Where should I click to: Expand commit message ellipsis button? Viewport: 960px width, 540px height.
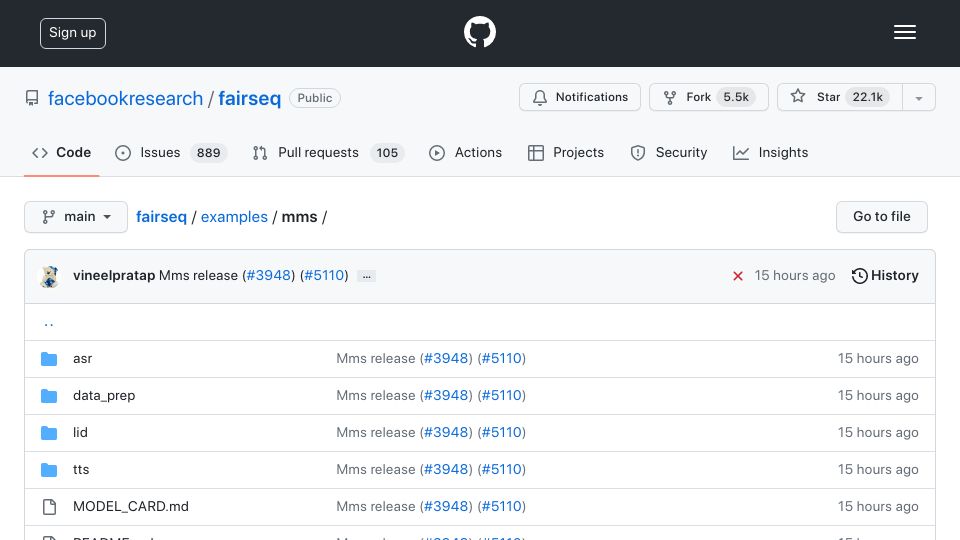click(366, 276)
